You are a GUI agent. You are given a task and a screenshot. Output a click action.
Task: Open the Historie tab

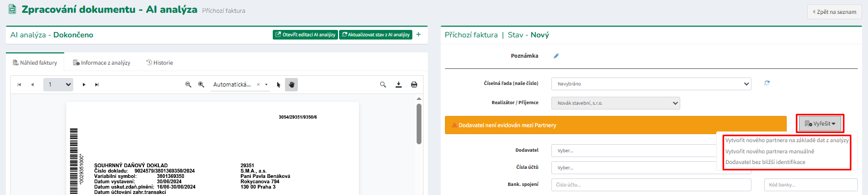point(159,63)
